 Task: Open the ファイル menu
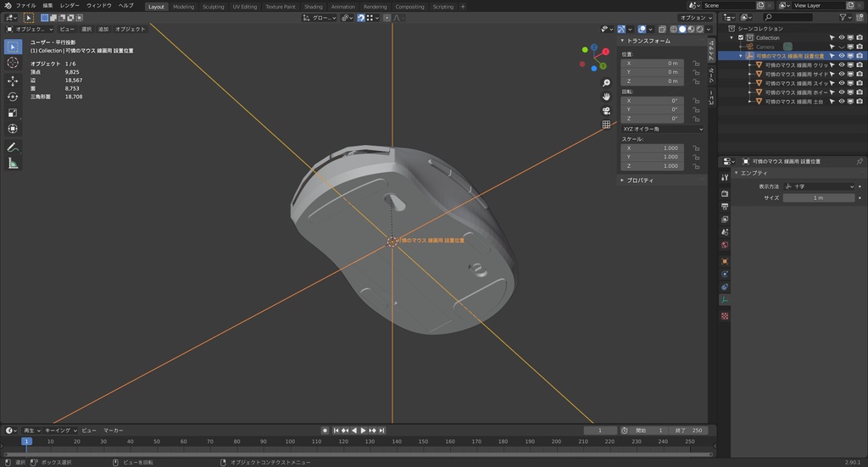(25, 6)
